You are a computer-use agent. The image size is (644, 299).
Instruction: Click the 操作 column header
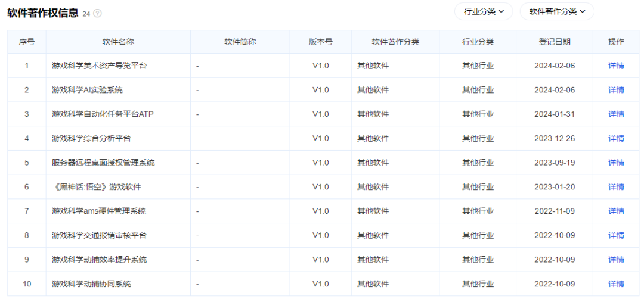(616, 42)
